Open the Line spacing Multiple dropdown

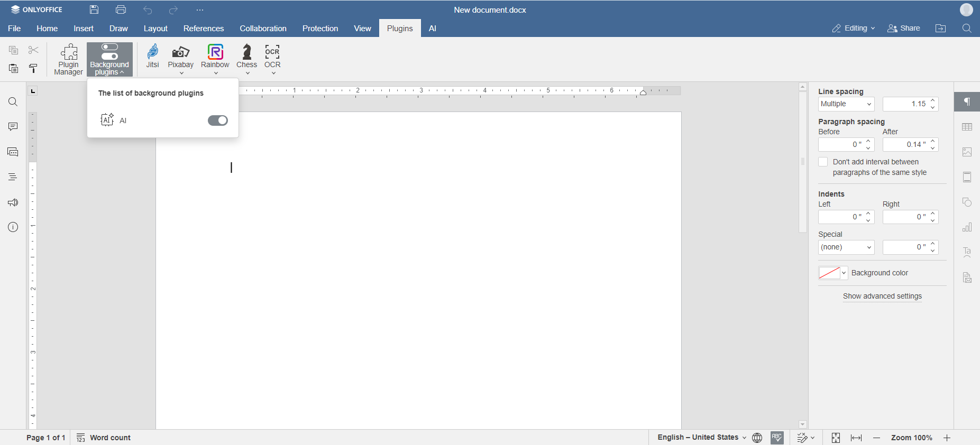click(x=846, y=104)
